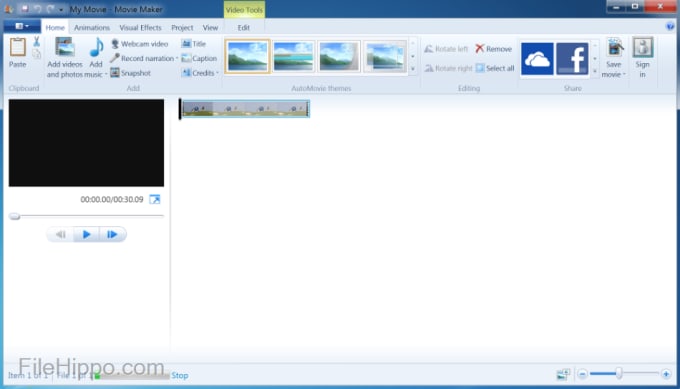Click the Stop link in status bar

pyautogui.click(x=180, y=375)
